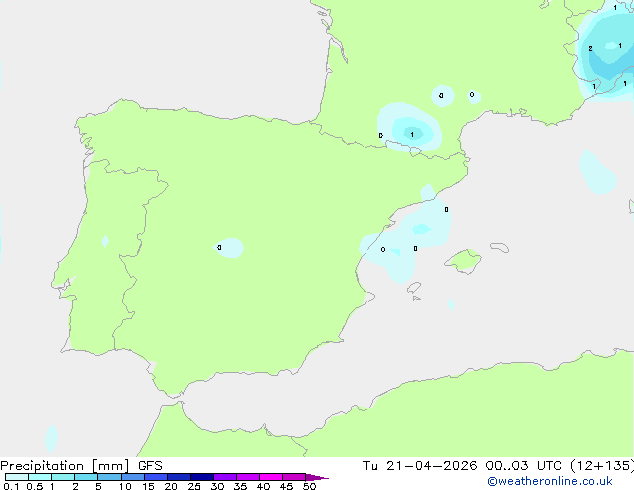This screenshot has width=634, height=490.
Task: Click Mallorca island on the map
Action: pyautogui.click(x=464, y=261)
